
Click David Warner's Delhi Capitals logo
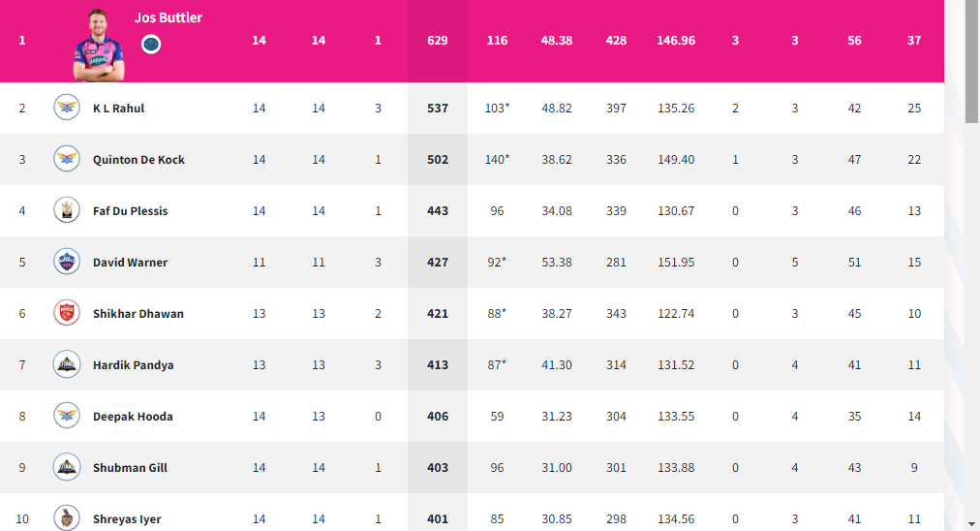tap(67, 262)
